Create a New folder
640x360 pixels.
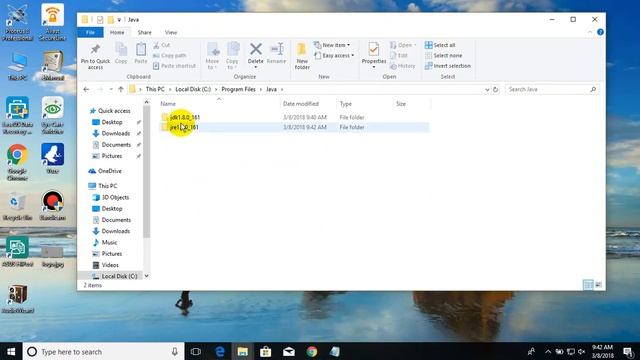302,56
